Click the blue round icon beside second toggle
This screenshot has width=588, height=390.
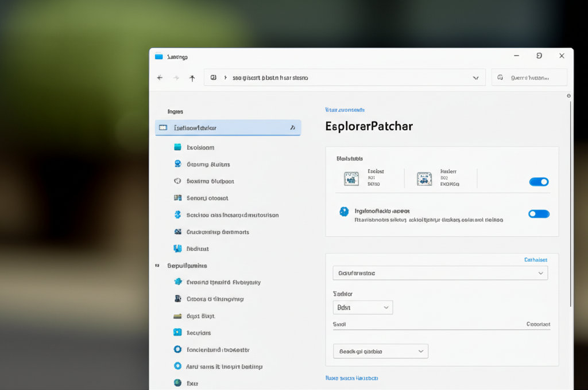pos(344,212)
